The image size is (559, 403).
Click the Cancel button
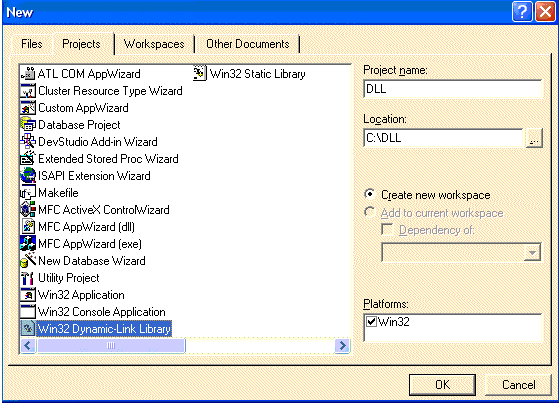pos(518,384)
